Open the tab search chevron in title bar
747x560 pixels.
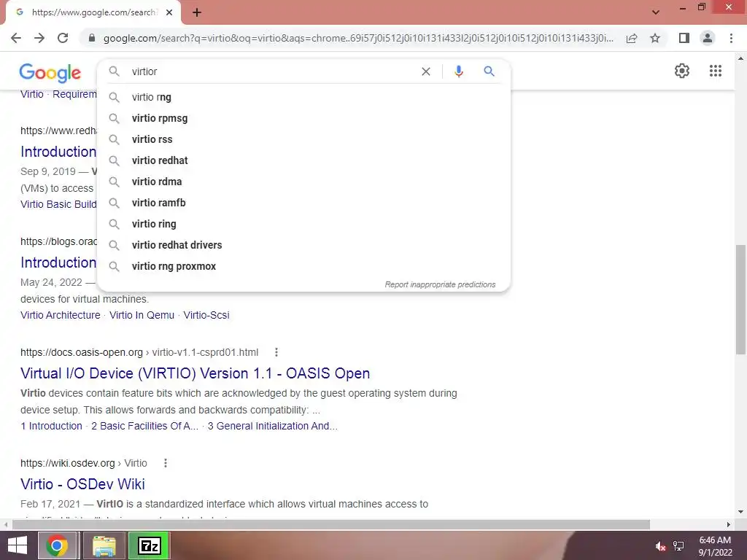click(x=656, y=12)
